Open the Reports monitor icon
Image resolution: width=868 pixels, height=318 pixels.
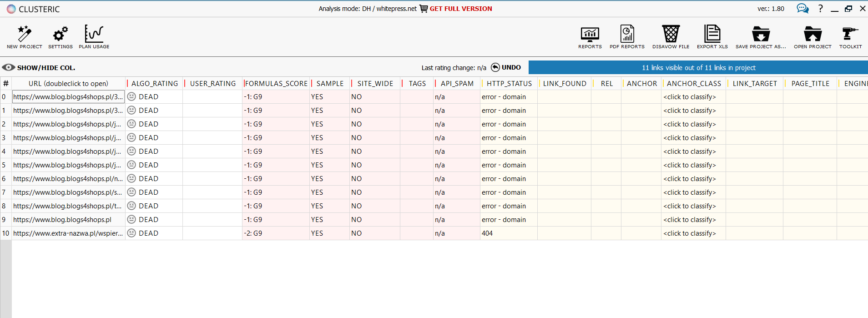(x=590, y=34)
